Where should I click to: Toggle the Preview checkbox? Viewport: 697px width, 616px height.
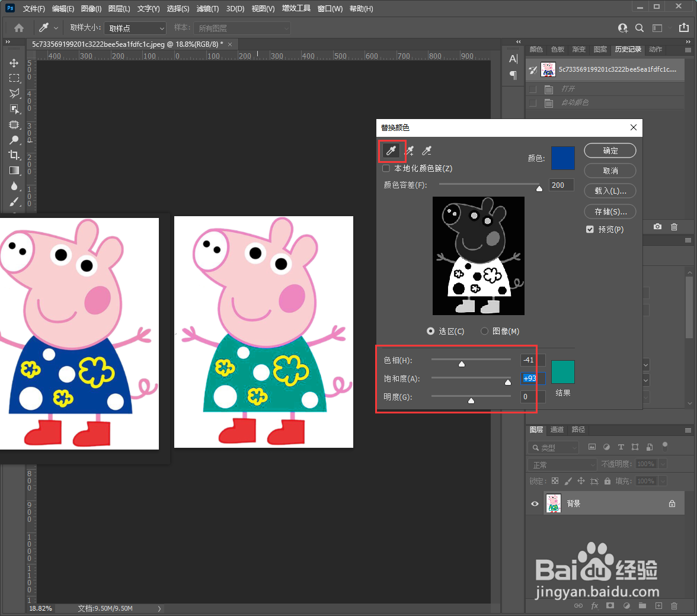tap(590, 229)
